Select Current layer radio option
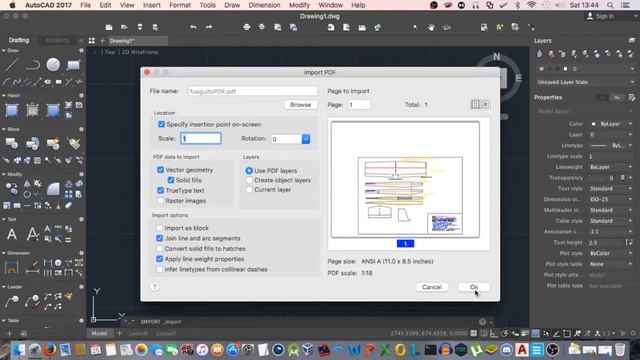Viewport: 640px width, 360px height. click(249, 189)
